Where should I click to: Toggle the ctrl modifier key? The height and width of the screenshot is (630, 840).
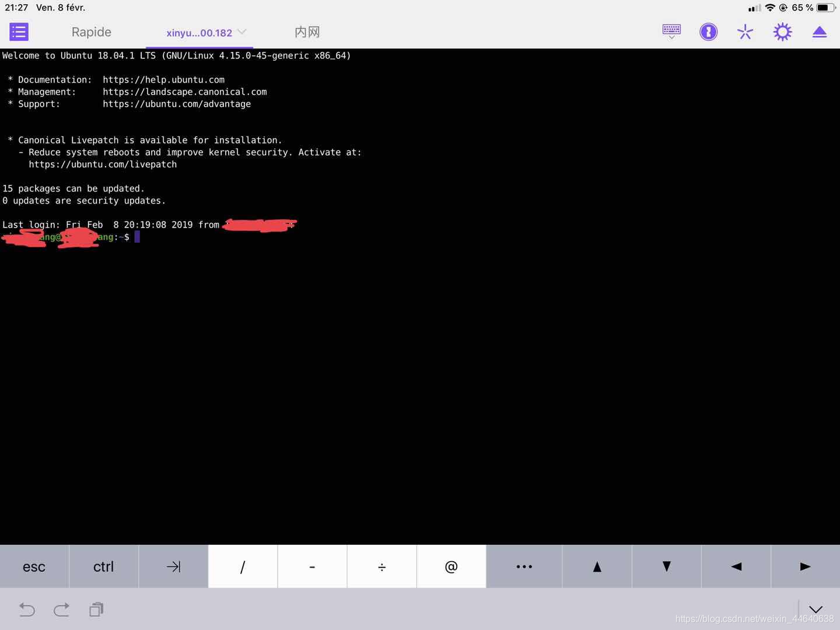pyautogui.click(x=103, y=566)
